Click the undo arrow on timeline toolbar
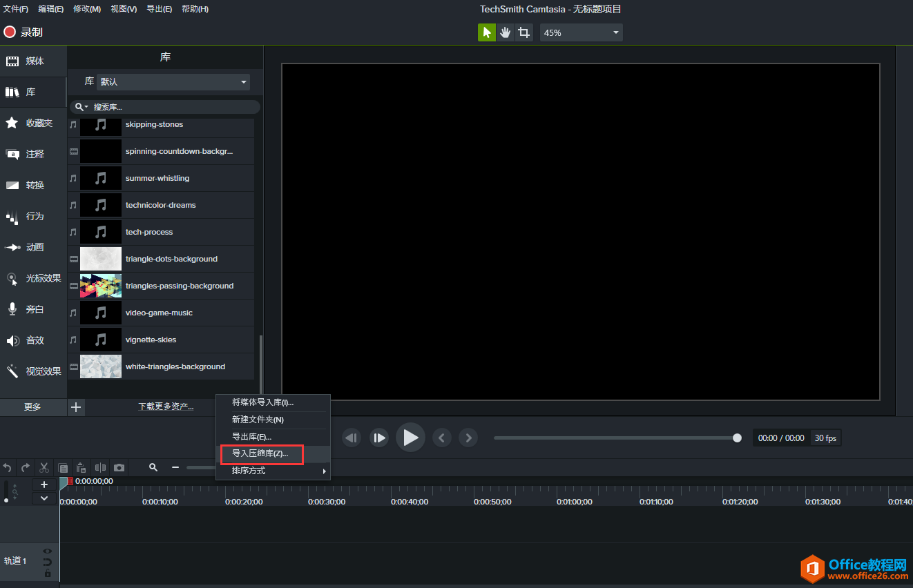This screenshot has height=588, width=913. [8, 468]
